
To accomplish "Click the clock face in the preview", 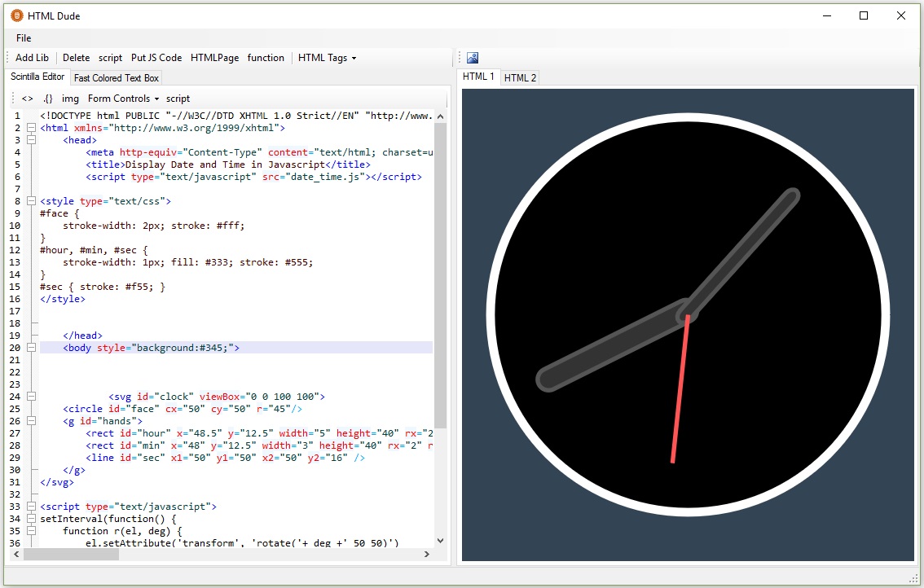I will [688, 315].
